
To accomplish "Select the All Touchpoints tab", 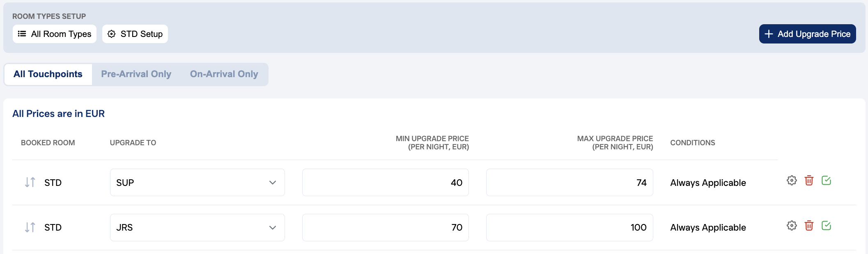I will coord(48,74).
